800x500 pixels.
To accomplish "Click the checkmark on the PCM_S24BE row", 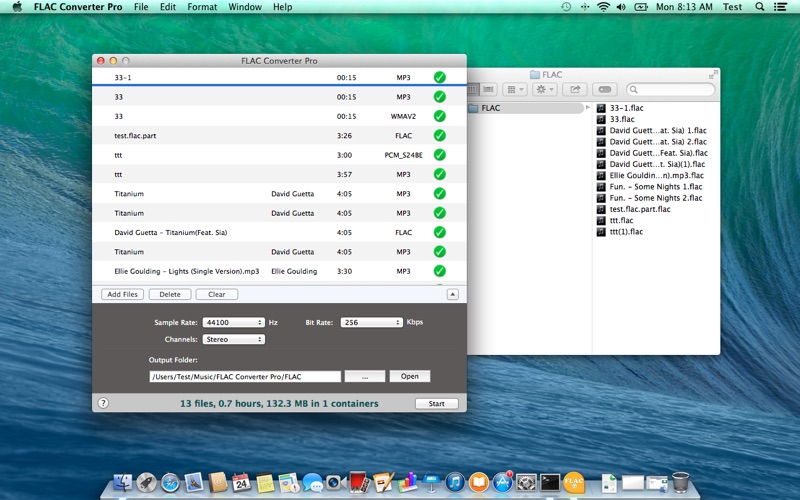I will click(x=439, y=155).
